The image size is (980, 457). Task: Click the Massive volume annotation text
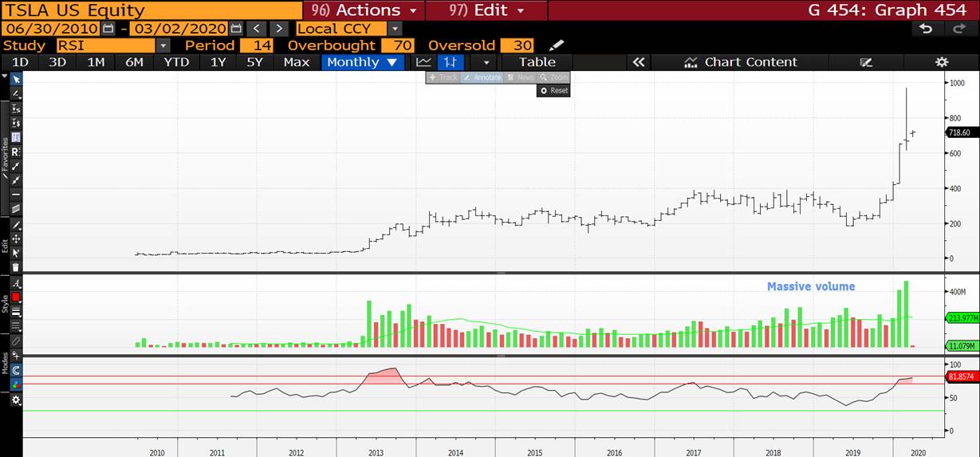click(x=811, y=286)
